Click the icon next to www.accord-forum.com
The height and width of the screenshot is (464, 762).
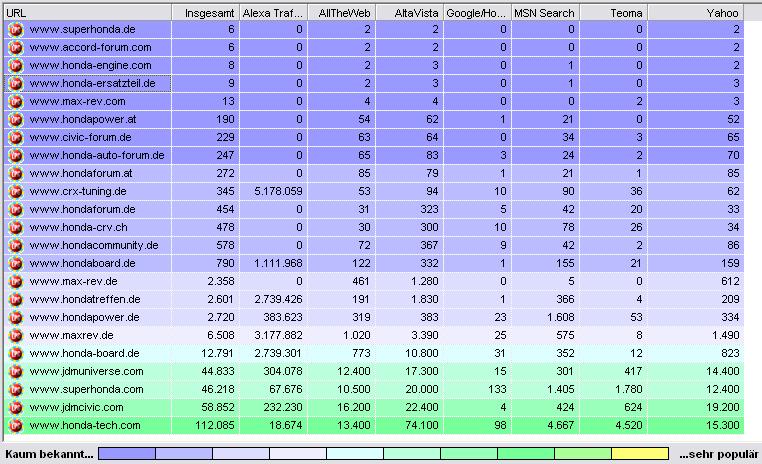pos(15,47)
